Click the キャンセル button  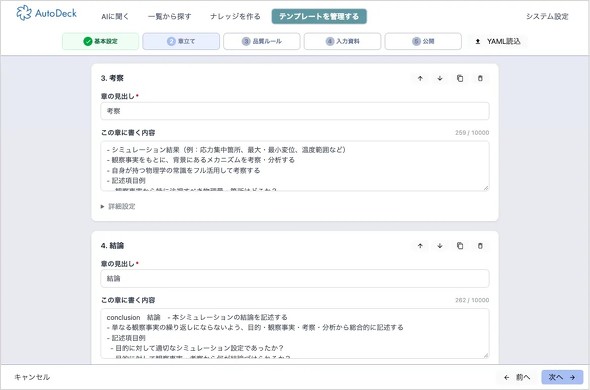click(32, 377)
